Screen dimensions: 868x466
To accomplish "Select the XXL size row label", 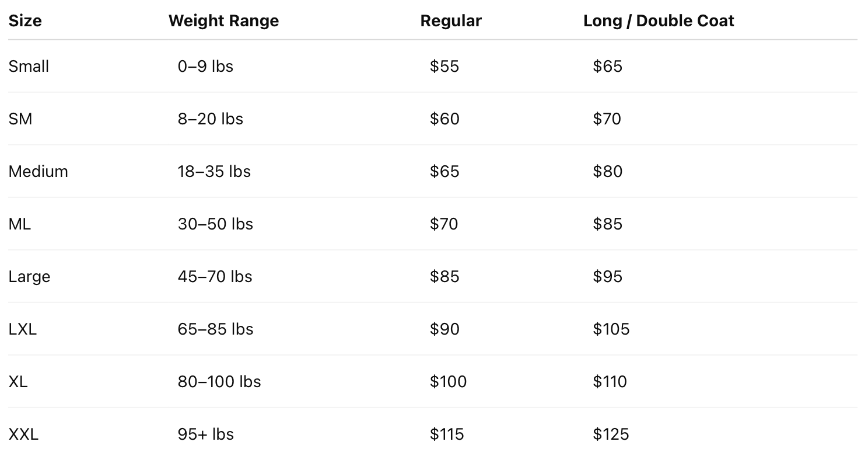I will [23, 434].
